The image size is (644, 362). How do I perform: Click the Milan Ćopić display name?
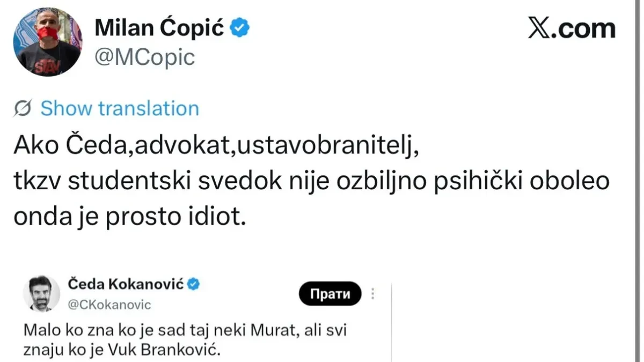pos(159,28)
